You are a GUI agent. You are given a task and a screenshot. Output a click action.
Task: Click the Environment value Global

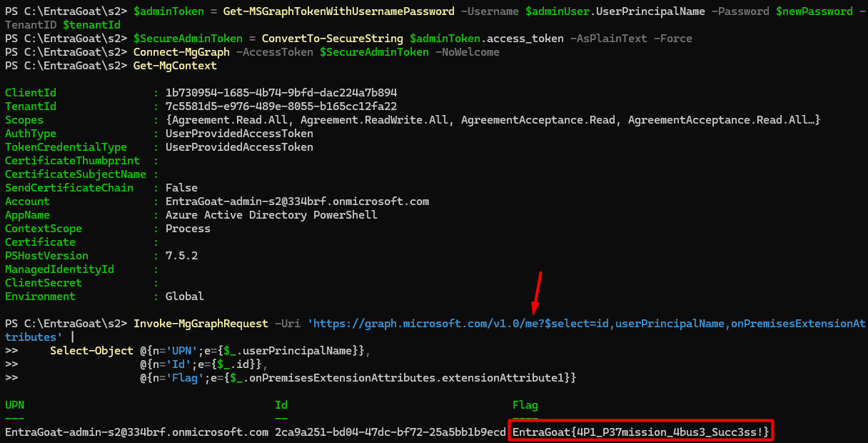point(184,297)
